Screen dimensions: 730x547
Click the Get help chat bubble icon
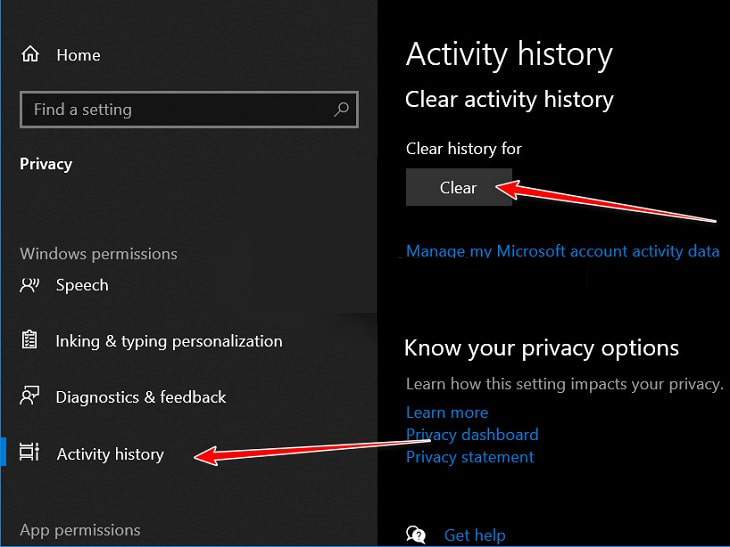(416, 536)
